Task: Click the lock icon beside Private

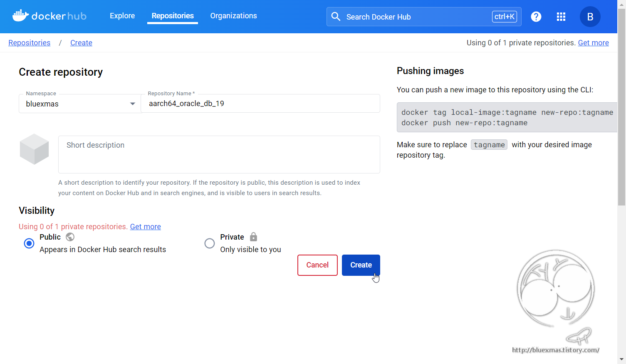Action: 254,237
